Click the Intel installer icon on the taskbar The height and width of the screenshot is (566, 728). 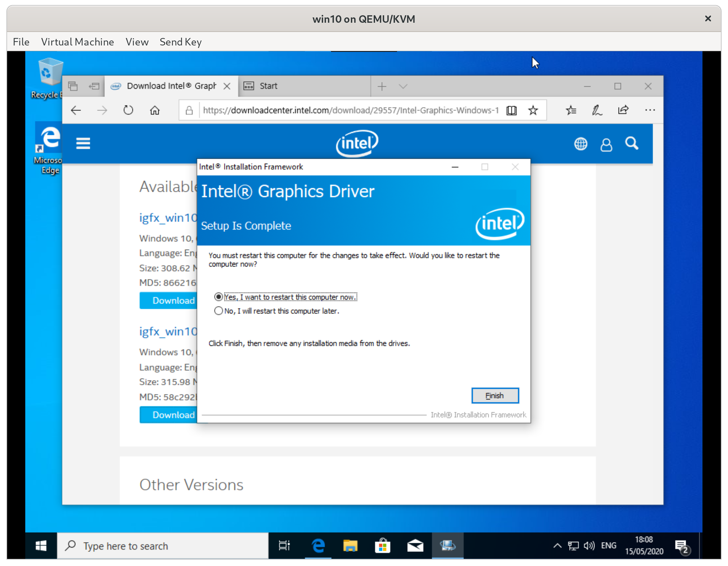[447, 546]
